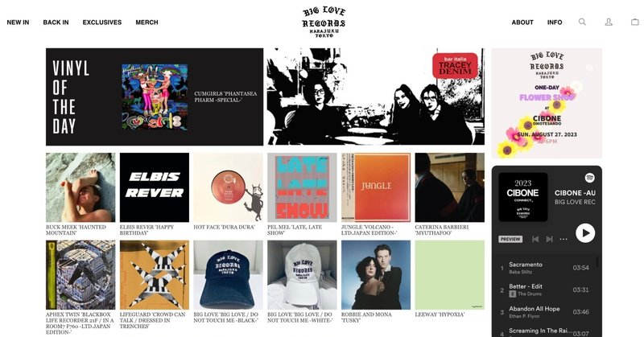
Task: Play the CIBONE Spotify playlist
Action: 585,233
